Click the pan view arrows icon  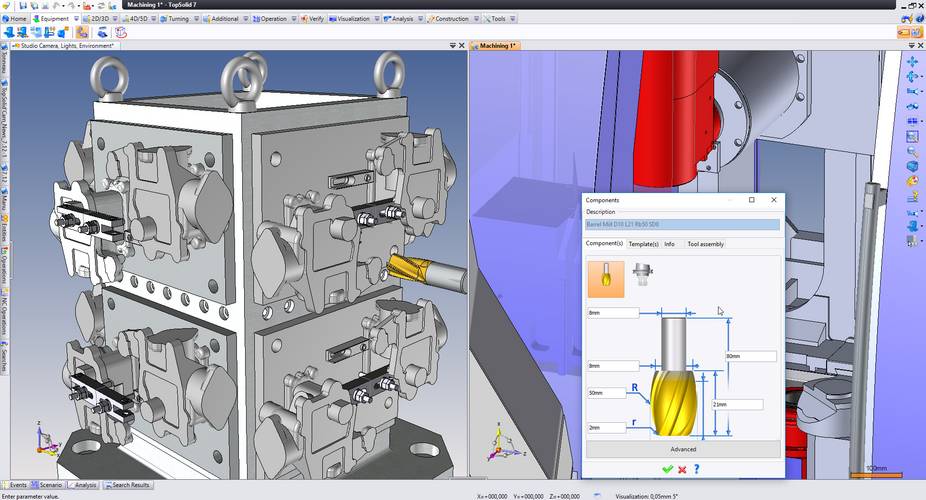click(912, 61)
